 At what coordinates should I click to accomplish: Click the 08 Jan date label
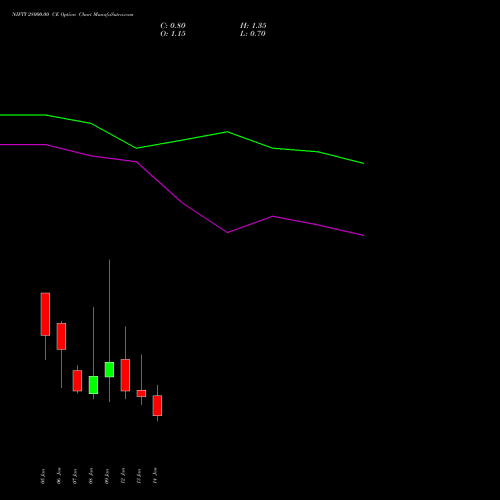[x=91, y=476]
